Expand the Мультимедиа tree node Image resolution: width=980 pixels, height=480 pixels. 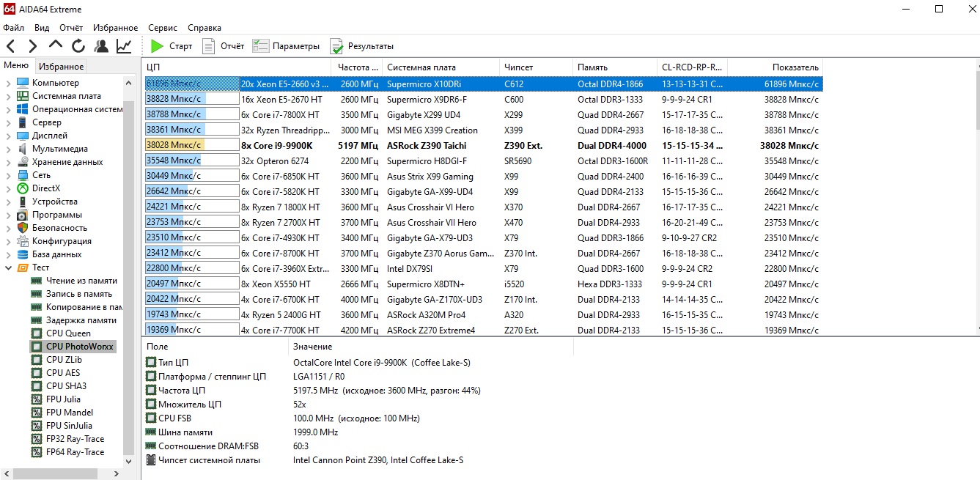(8, 149)
